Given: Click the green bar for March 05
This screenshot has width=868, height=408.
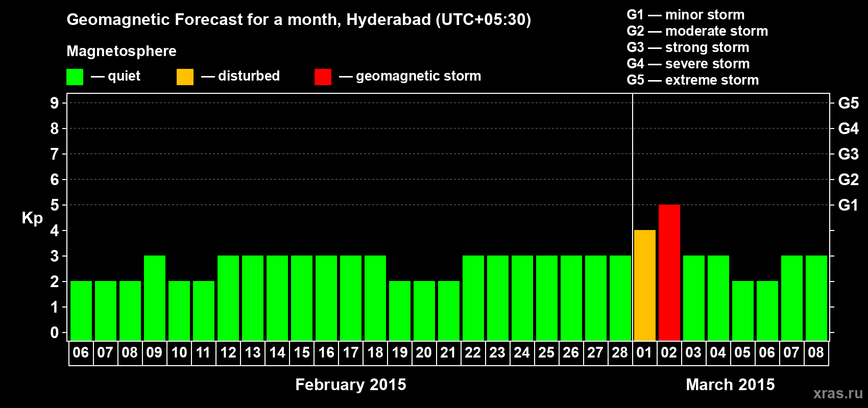Looking at the screenshot, I should click(x=742, y=311).
